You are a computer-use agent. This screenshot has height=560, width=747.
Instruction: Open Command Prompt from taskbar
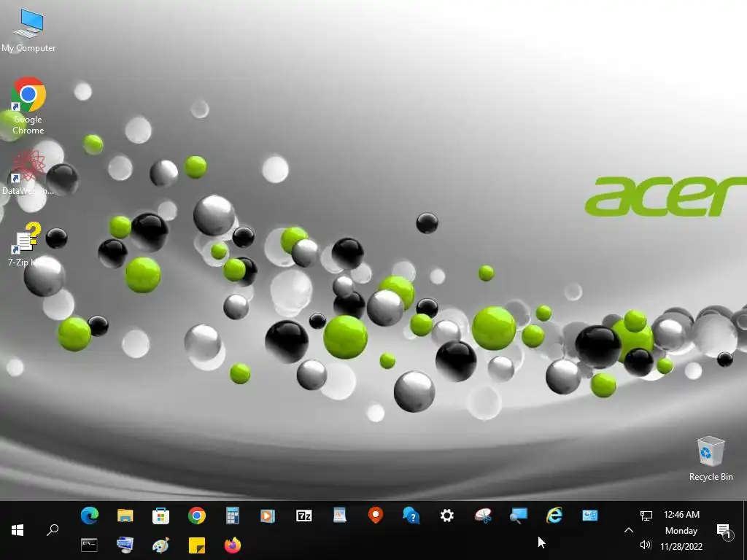click(89, 545)
